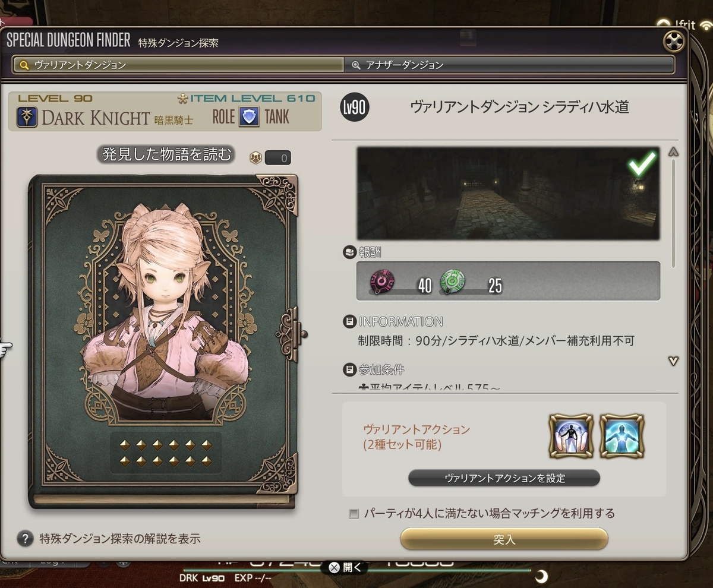Click the question mark help icon
Screen dimensions: 713x588
(x=24, y=539)
